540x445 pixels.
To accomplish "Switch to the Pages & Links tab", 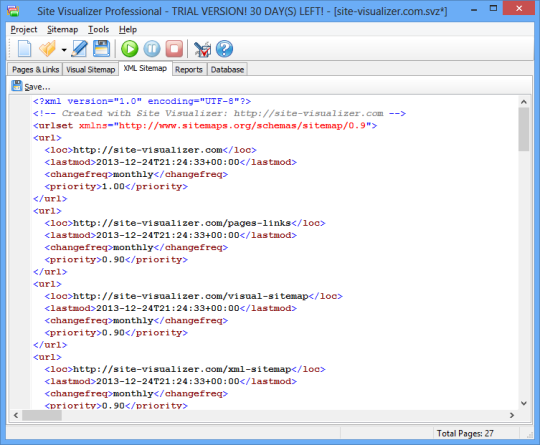I will point(35,70).
